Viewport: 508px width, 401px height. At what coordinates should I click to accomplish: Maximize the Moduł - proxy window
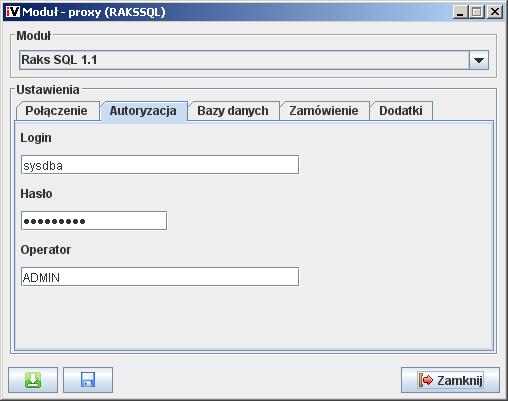(477, 12)
